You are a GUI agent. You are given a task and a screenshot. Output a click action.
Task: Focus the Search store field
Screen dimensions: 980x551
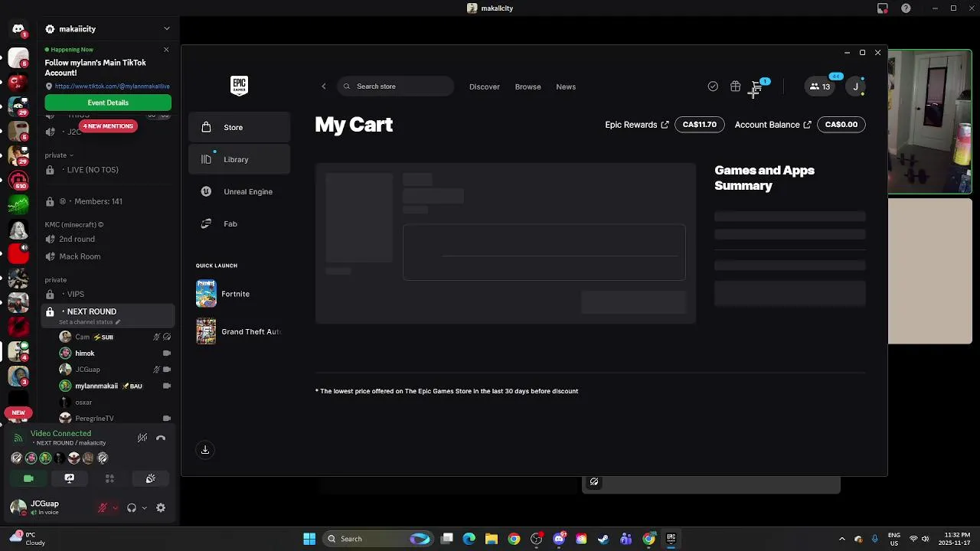click(396, 86)
